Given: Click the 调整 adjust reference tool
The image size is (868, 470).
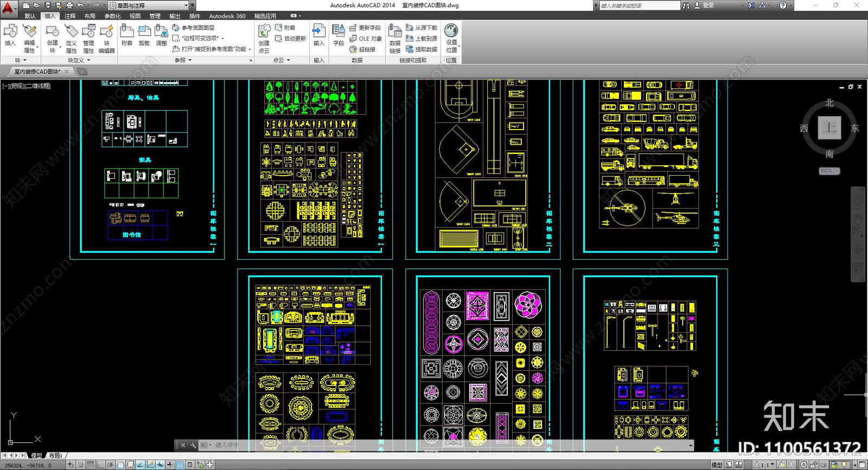Looking at the screenshot, I should pyautogui.click(x=161, y=36).
